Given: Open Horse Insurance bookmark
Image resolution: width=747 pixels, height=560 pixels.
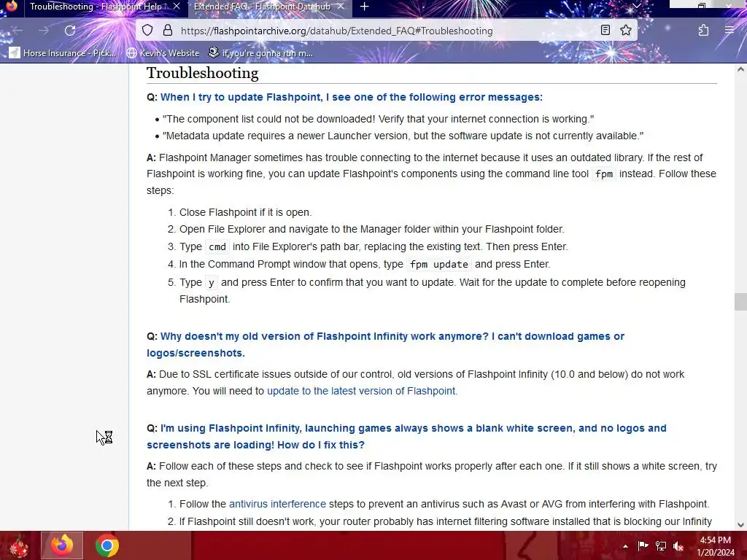Looking at the screenshot, I should tap(63, 52).
